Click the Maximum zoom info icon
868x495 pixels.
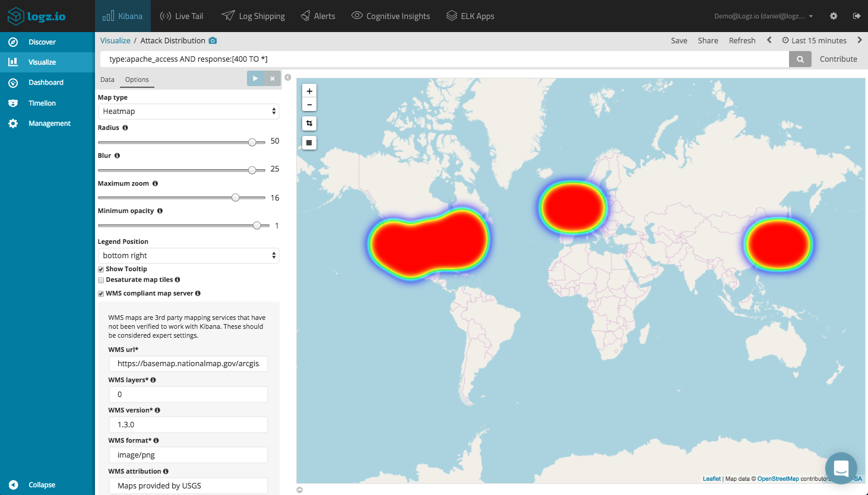tap(156, 183)
